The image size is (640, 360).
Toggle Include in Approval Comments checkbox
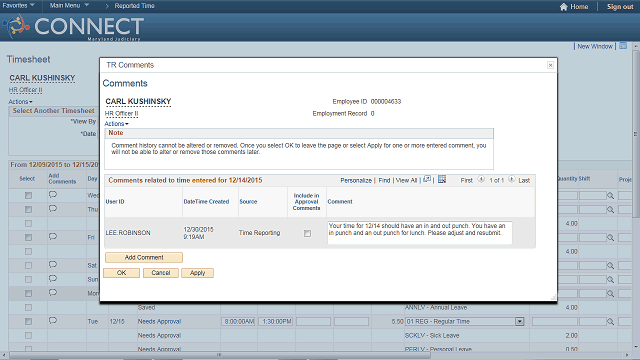point(307,233)
